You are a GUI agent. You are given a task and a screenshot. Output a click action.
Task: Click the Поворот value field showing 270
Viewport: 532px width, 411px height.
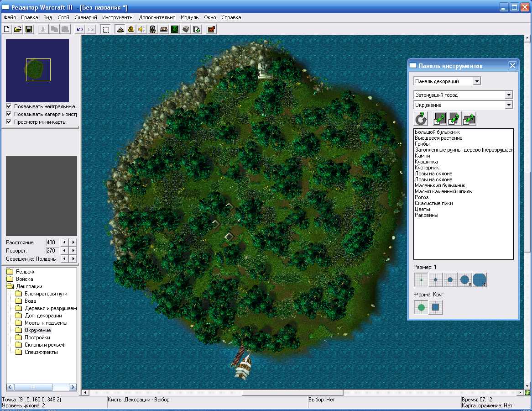coord(52,250)
